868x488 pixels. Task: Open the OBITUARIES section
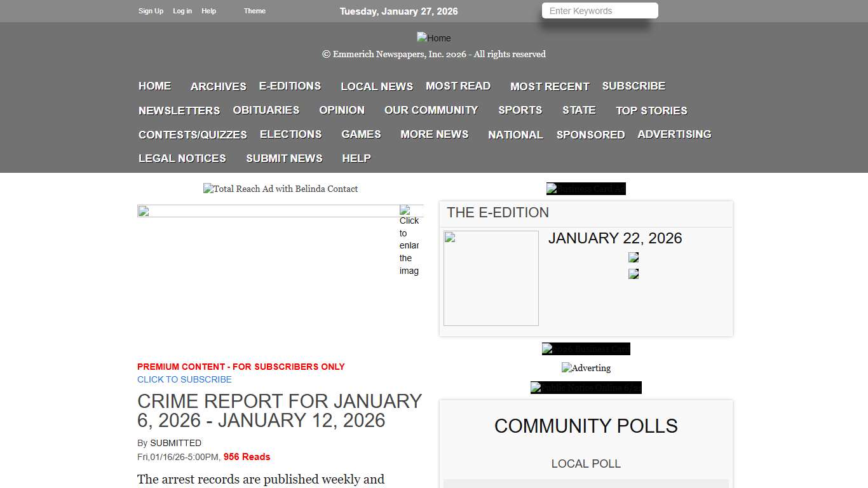tap(266, 110)
